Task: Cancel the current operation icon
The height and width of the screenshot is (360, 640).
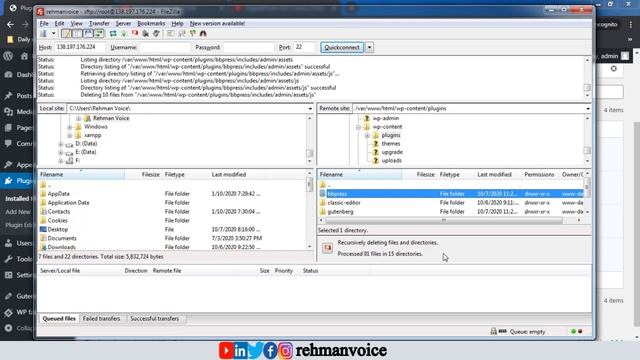Action: click(135, 33)
